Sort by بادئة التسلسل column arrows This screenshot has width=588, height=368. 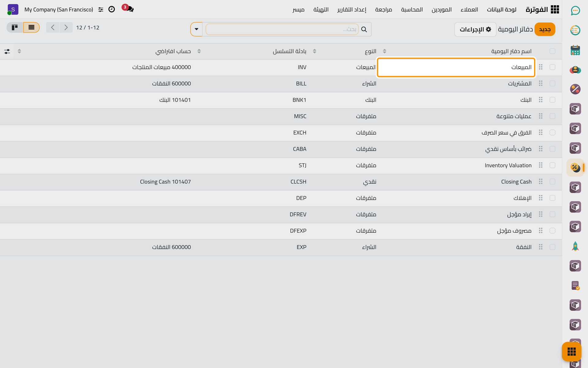pos(315,51)
